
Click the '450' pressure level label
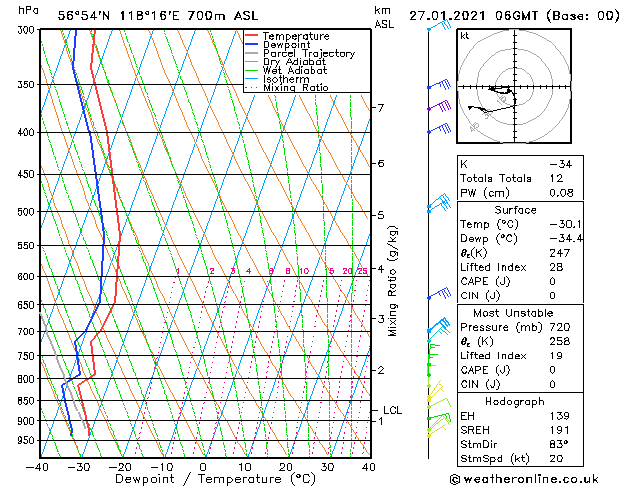tap(28, 174)
